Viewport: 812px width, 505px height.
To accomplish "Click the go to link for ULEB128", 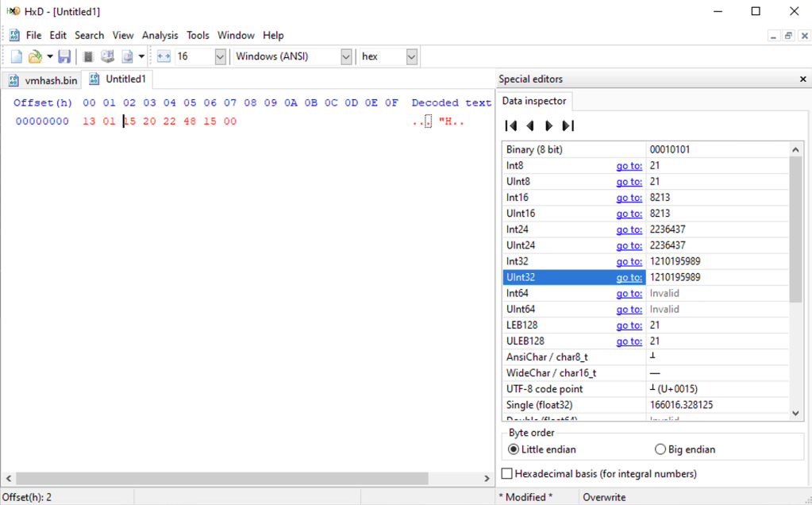I will [x=629, y=341].
